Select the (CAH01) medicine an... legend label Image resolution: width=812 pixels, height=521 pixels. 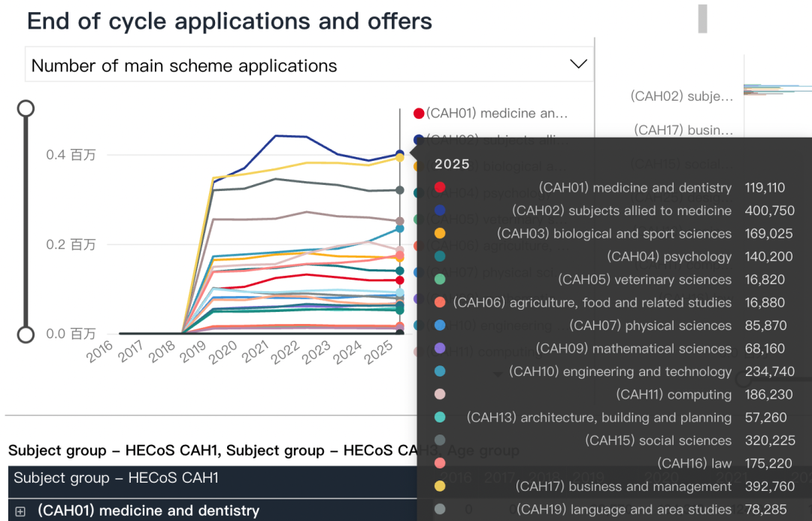point(496,114)
